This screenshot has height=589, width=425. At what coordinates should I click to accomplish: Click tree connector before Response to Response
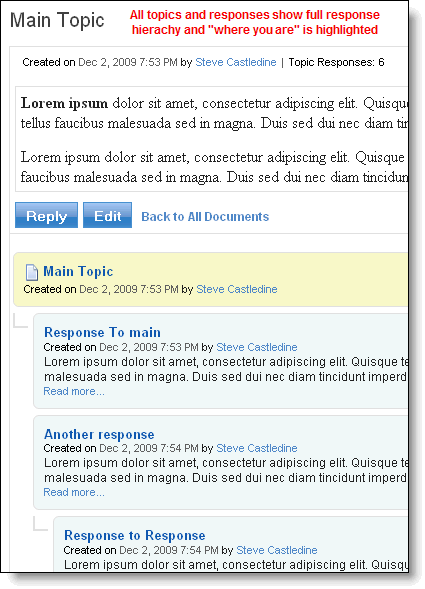(41, 523)
